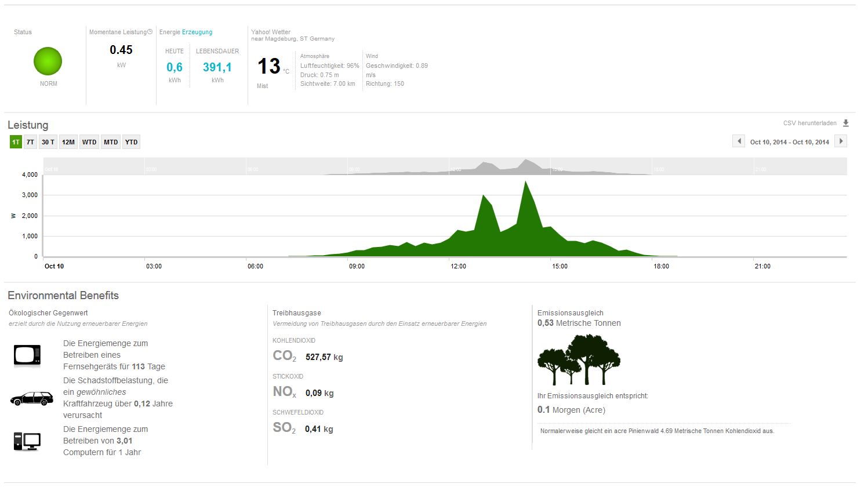The height and width of the screenshot is (487, 868).
Task: Click the Emissionsausgleich heading
Action: click(571, 313)
